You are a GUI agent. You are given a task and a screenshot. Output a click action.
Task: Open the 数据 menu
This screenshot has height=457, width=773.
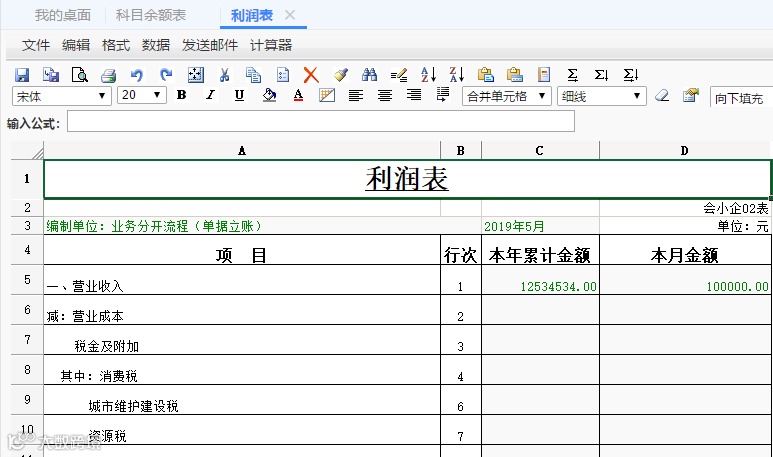click(x=156, y=45)
